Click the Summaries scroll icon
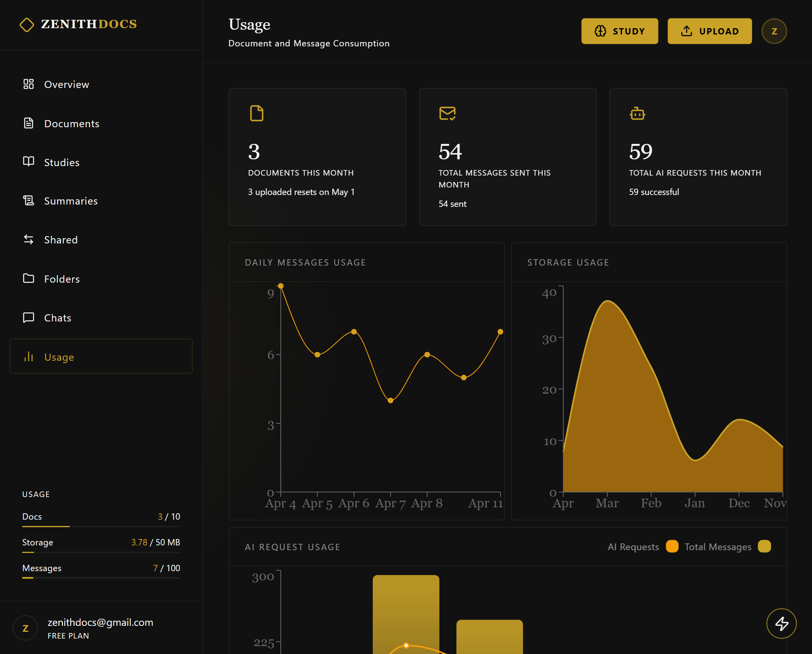The image size is (812, 654). click(29, 201)
